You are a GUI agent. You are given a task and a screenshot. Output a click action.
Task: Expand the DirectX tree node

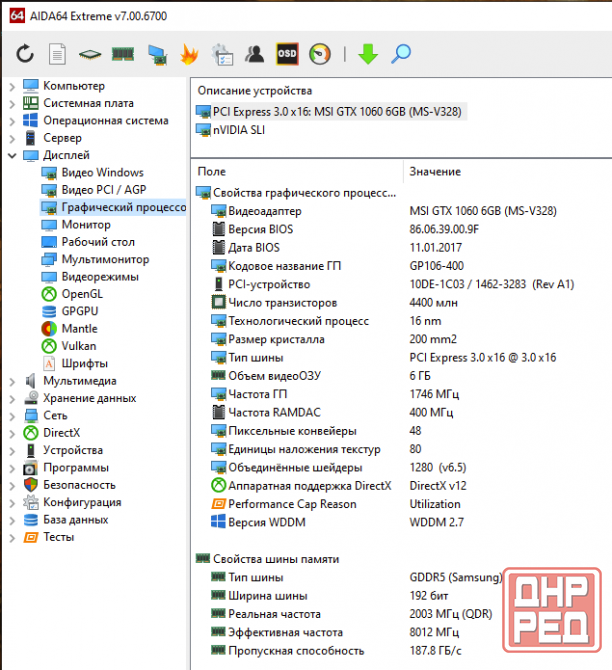pos(12,433)
